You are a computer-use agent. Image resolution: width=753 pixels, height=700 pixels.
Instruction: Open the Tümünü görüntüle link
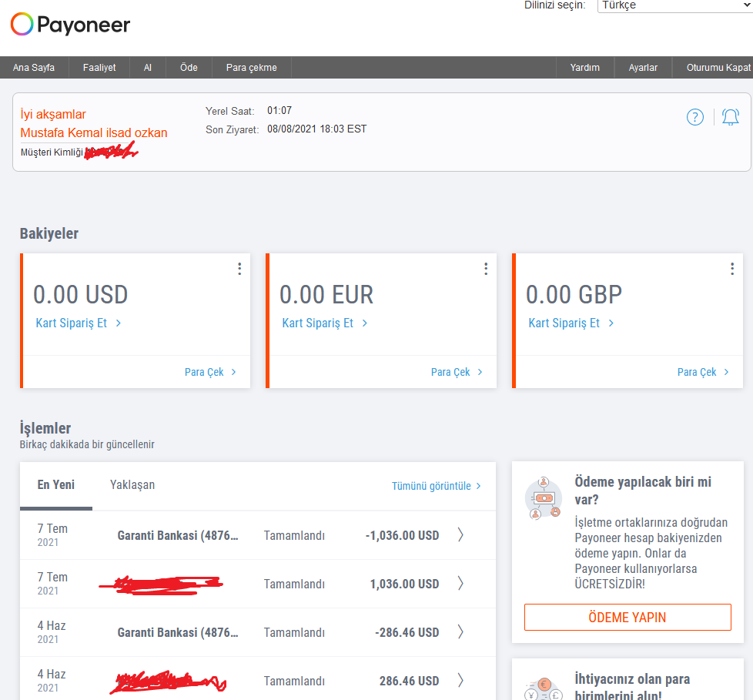436,486
